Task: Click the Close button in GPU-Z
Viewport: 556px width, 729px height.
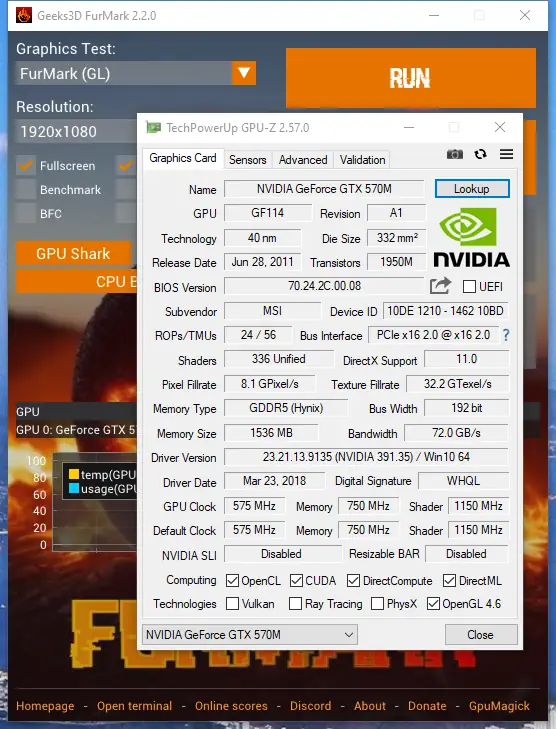Action: (x=481, y=635)
